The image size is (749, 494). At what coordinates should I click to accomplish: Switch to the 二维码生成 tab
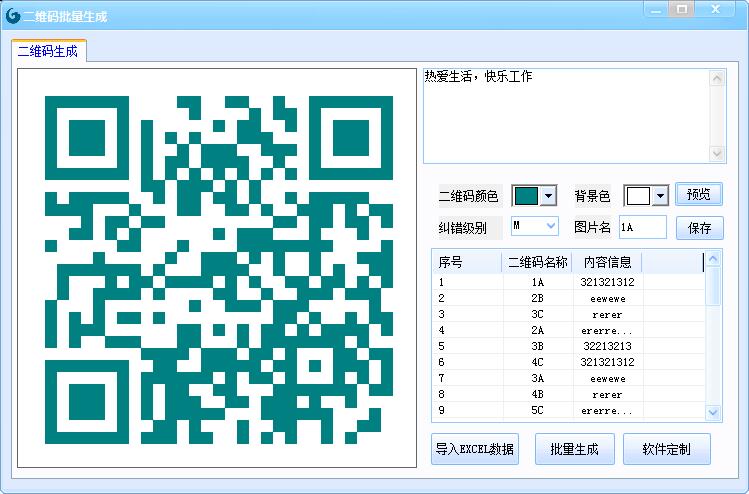click(48, 51)
